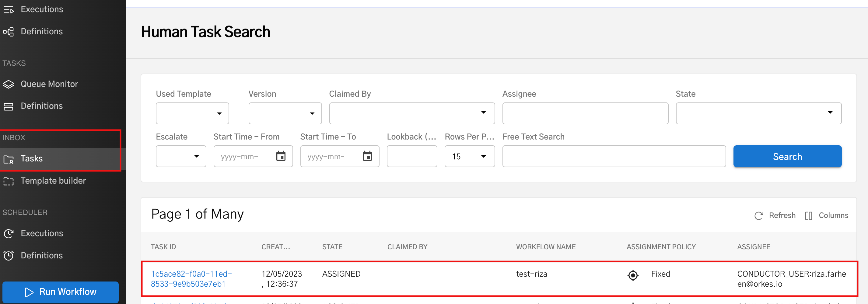Open task 1c5ace82-f0a0-11ed-8533-9e9b503e7eb1
This screenshot has width=868, height=304.
[x=191, y=278]
